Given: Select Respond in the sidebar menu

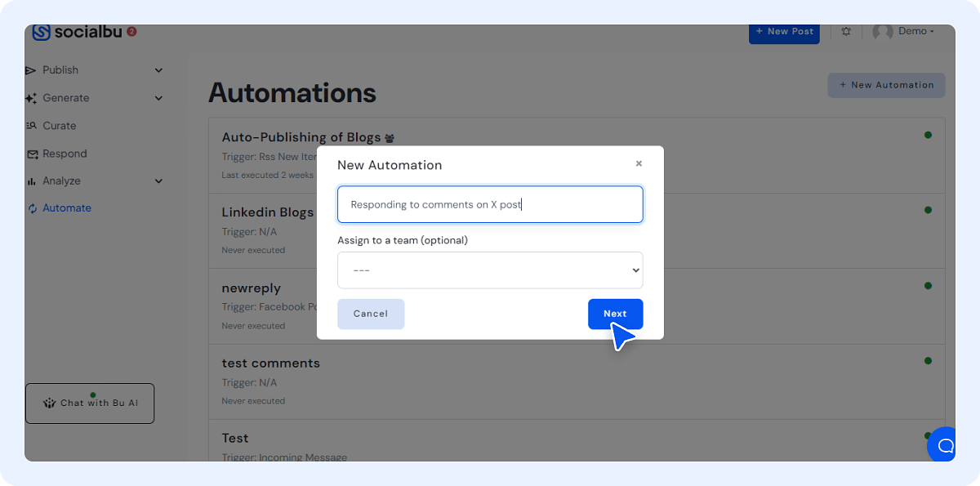Looking at the screenshot, I should tap(65, 153).
